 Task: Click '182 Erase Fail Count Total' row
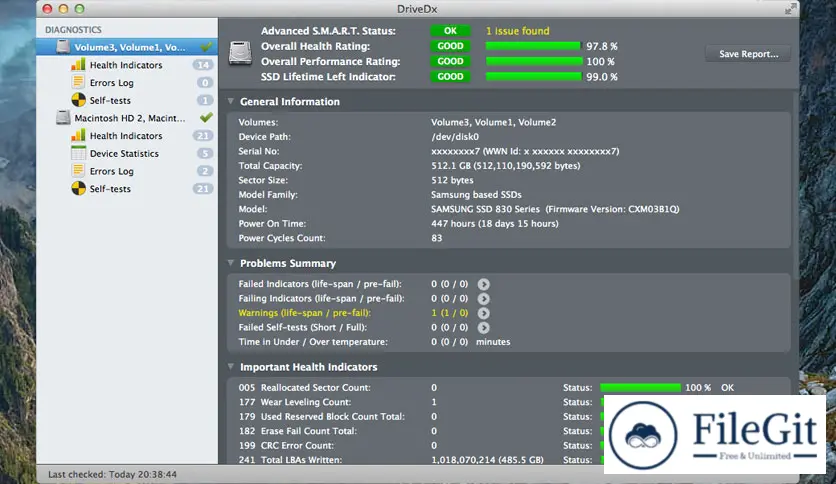point(508,431)
